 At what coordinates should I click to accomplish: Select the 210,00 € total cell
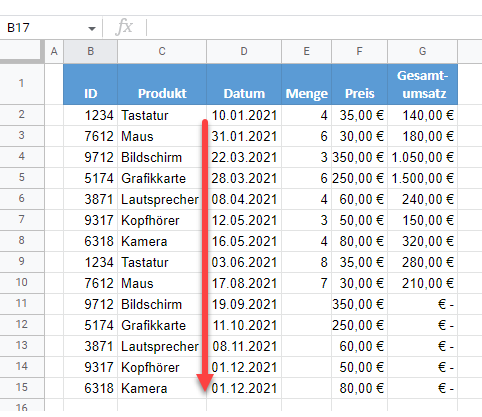[422, 283]
